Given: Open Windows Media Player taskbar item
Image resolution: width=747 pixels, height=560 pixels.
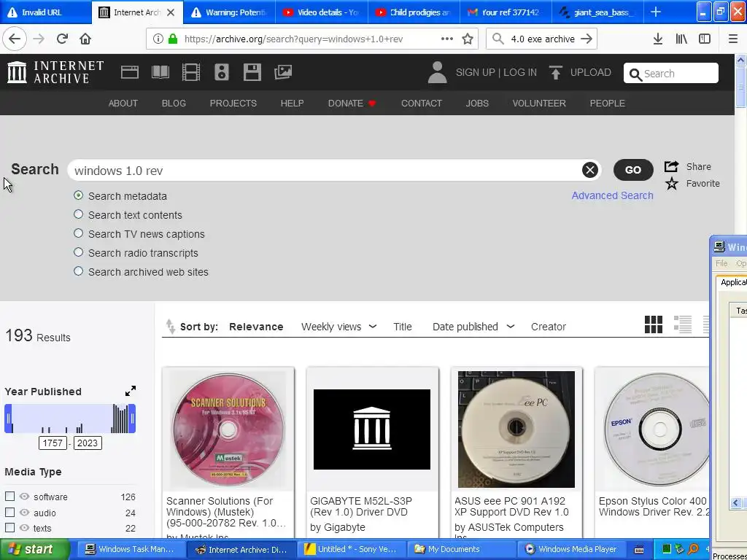Looking at the screenshot, I should [571, 549].
